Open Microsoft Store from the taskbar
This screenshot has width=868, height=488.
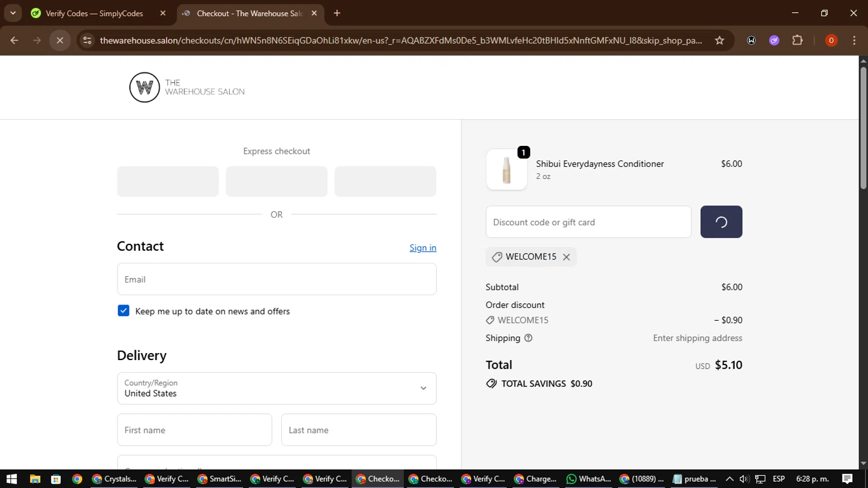[56, 479]
